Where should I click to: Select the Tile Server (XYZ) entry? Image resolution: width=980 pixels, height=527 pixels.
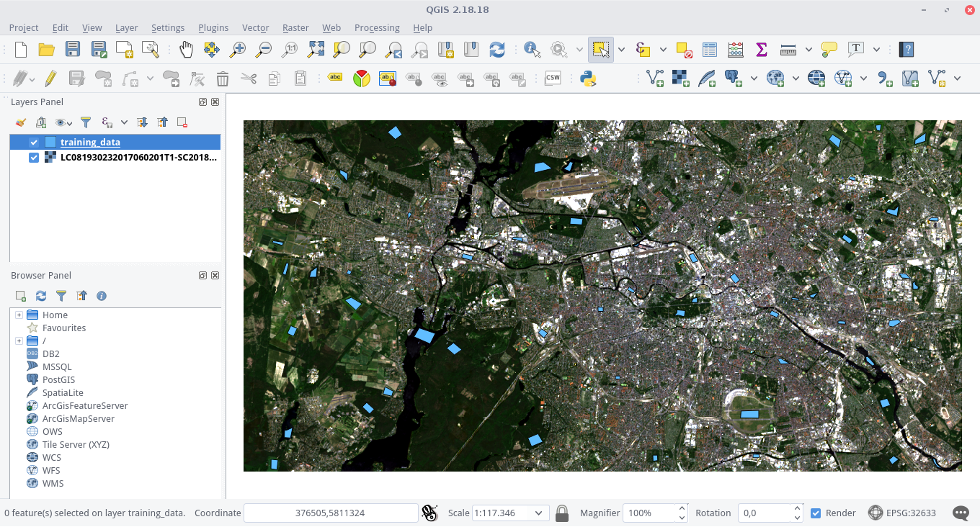76,445
